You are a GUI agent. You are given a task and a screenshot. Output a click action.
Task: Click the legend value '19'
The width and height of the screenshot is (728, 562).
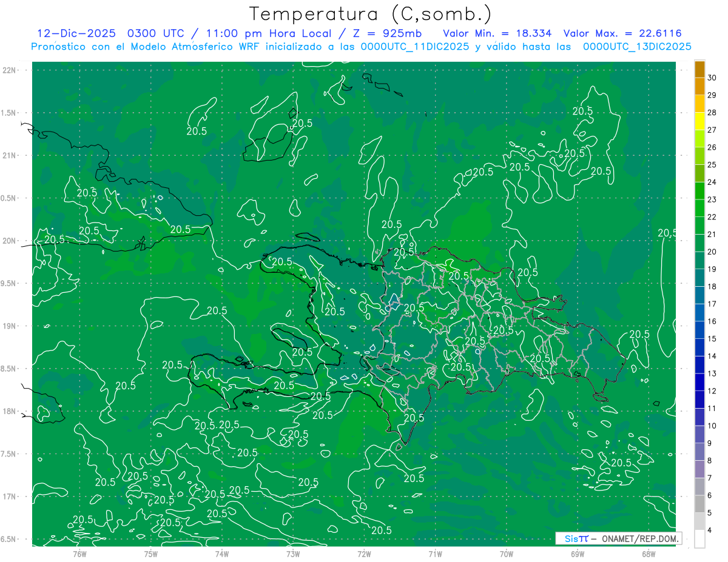point(712,269)
